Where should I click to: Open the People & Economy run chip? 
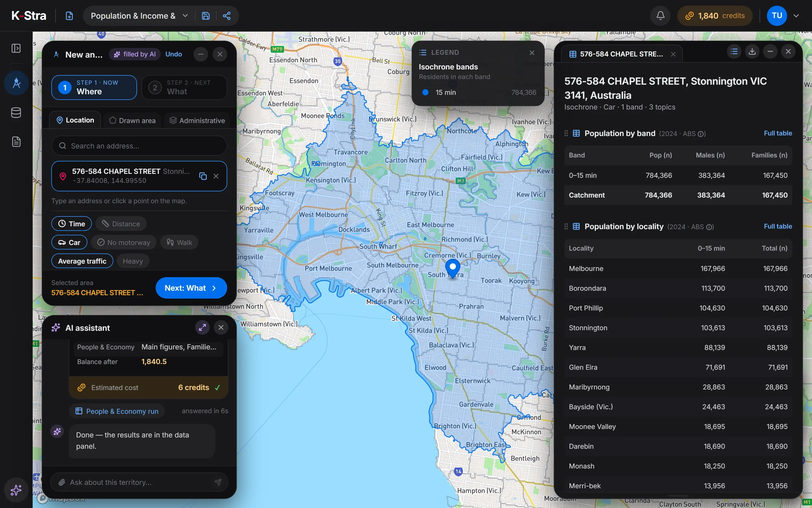click(x=117, y=411)
